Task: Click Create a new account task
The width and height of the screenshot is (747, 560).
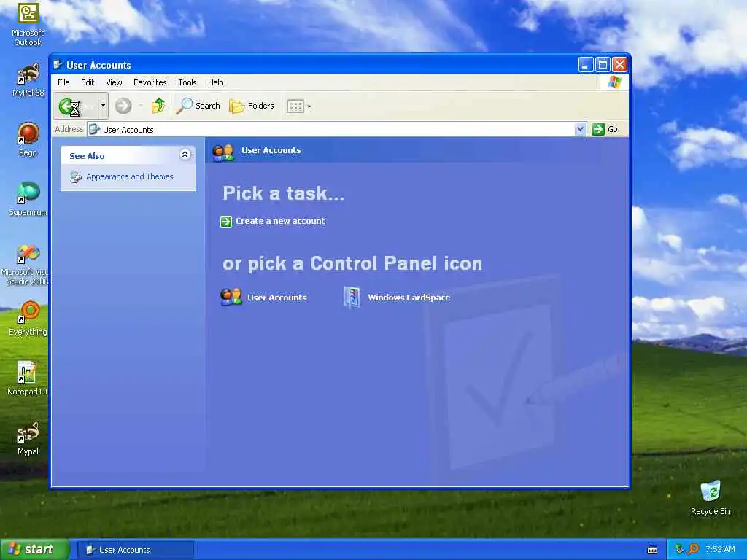Action: pos(280,221)
